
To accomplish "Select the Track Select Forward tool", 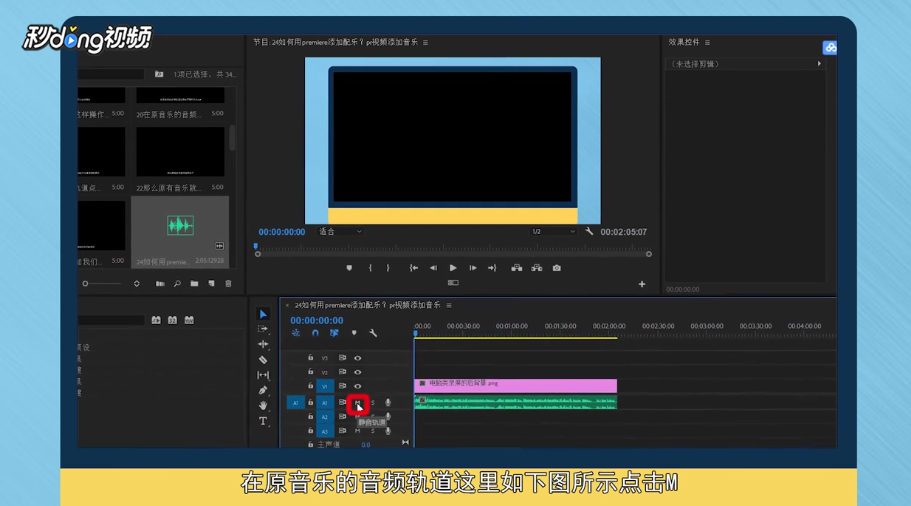I will click(x=263, y=329).
